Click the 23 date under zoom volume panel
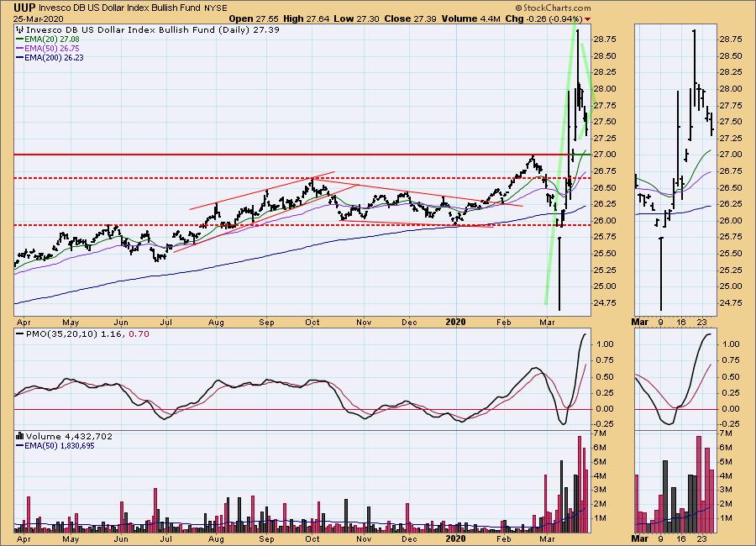Image resolution: width=756 pixels, height=546 pixels. (702, 538)
